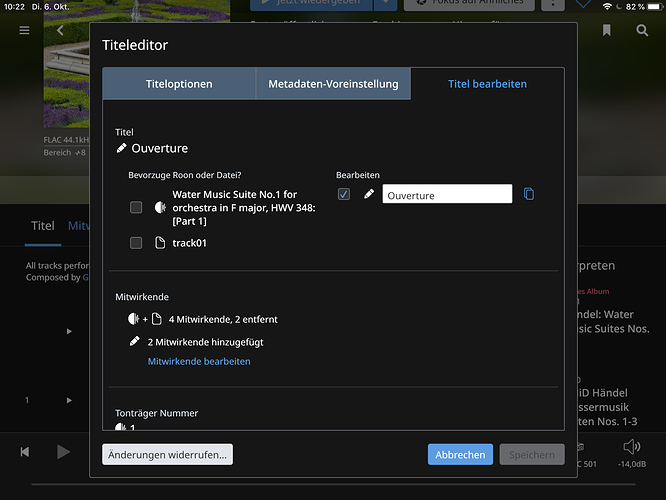Open search with the magnifier icon
This screenshot has height=500, width=666.
642,30
